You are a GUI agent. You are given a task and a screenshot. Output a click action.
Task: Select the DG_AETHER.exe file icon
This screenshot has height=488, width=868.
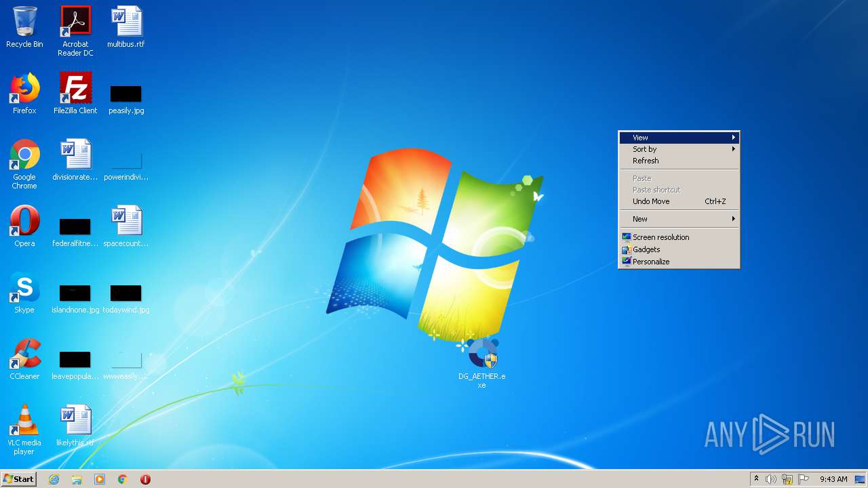tap(482, 363)
